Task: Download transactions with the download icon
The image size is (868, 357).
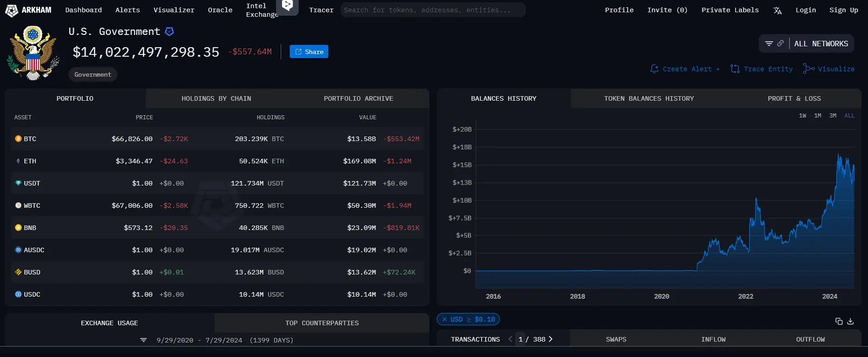Action: [850, 321]
